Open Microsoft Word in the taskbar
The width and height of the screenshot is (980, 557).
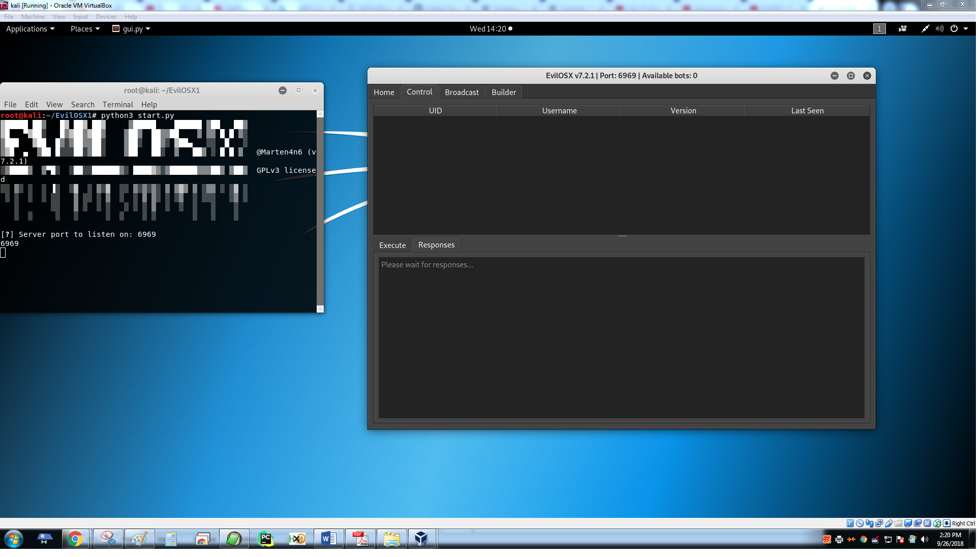329,539
